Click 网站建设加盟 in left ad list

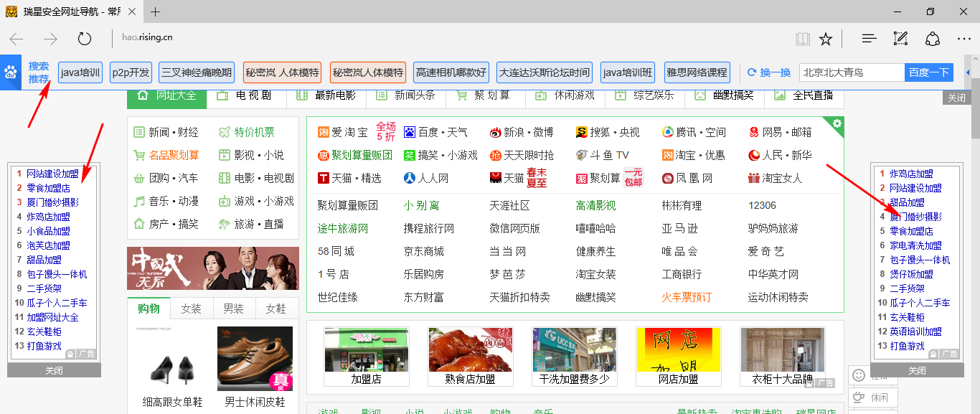tap(52, 174)
